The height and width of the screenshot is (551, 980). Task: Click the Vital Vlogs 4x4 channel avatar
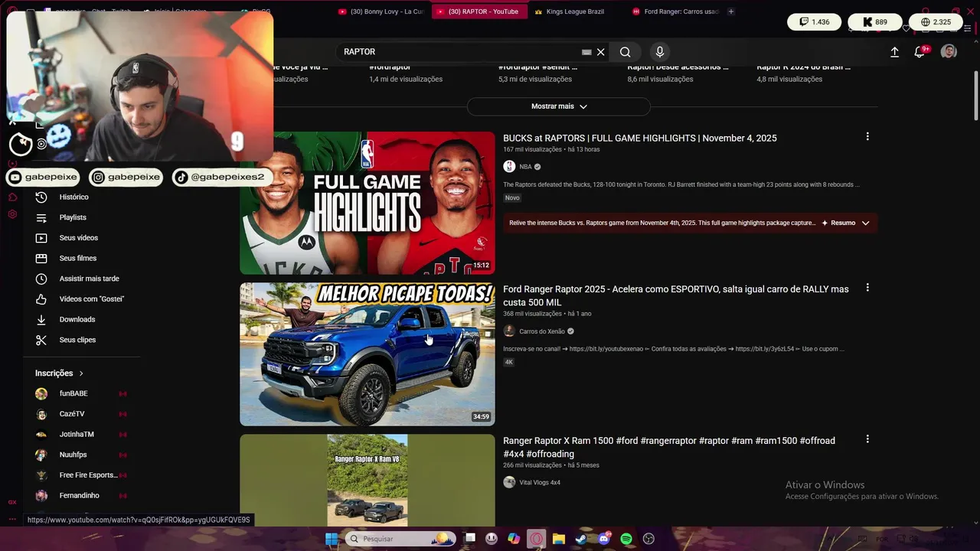(509, 482)
